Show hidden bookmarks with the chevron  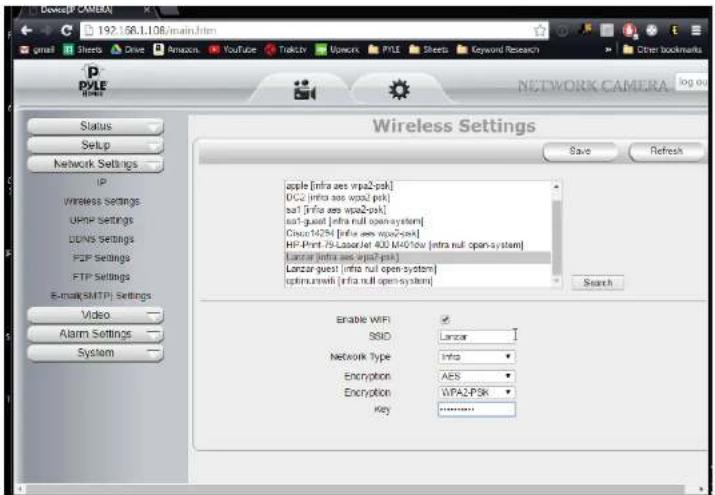pos(608,50)
